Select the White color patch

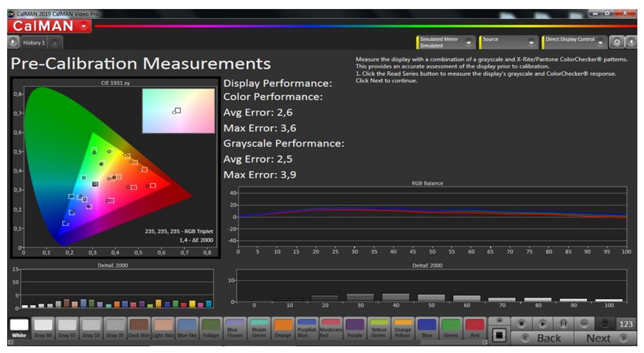pyautogui.click(x=20, y=328)
